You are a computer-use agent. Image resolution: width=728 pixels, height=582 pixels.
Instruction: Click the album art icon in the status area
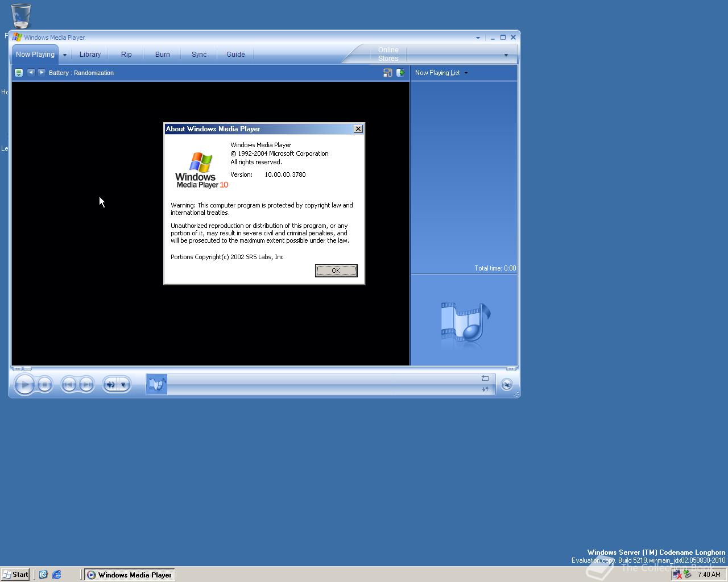156,385
